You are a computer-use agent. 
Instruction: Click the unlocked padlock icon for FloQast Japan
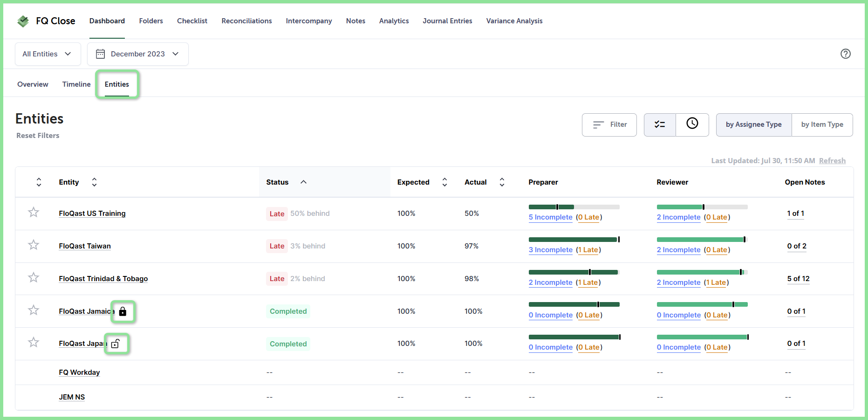pyautogui.click(x=116, y=344)
